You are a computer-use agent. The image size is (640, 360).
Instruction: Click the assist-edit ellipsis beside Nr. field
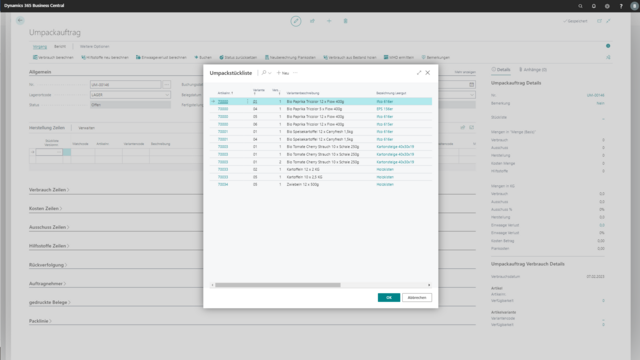[x=167, y=84]
